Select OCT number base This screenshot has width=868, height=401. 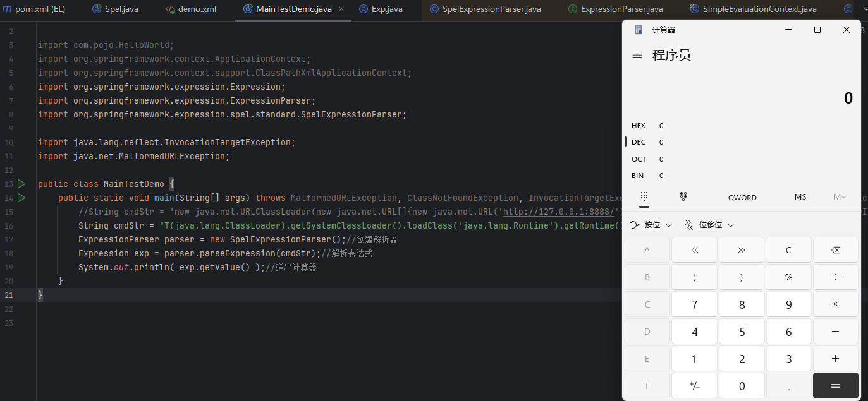(639, 159)
